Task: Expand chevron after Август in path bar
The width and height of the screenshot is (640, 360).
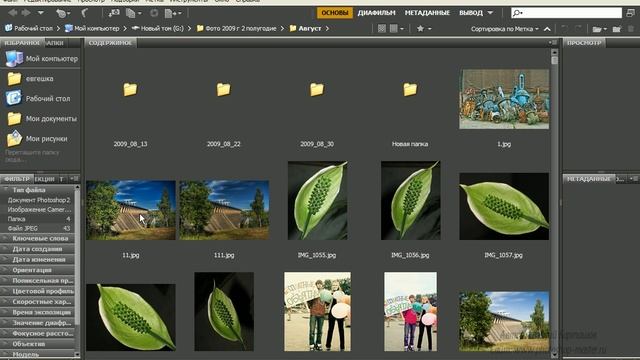Action: (327, 29)
